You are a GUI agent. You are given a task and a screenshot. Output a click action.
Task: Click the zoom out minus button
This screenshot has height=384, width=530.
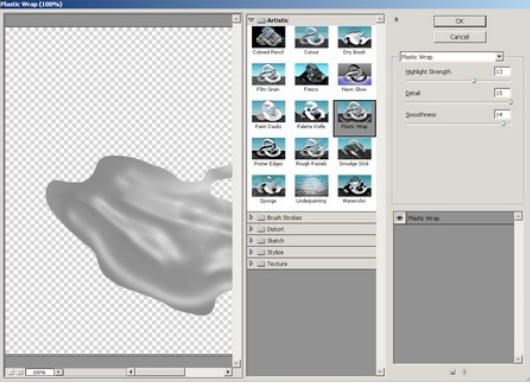11,372
